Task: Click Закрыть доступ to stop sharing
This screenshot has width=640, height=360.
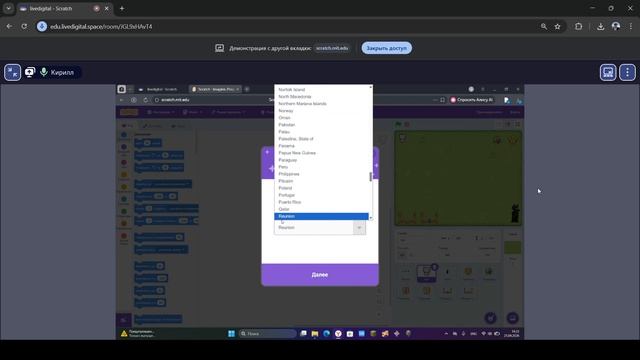Action: [x=387, y=48]
